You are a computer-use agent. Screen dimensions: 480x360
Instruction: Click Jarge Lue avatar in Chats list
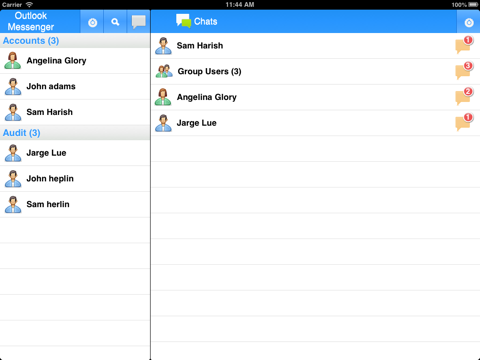163,123
